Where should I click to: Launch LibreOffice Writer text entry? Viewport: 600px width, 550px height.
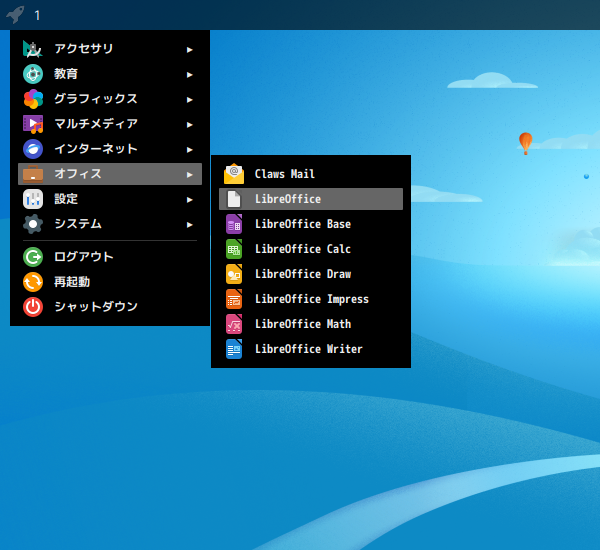coord(309,349)
